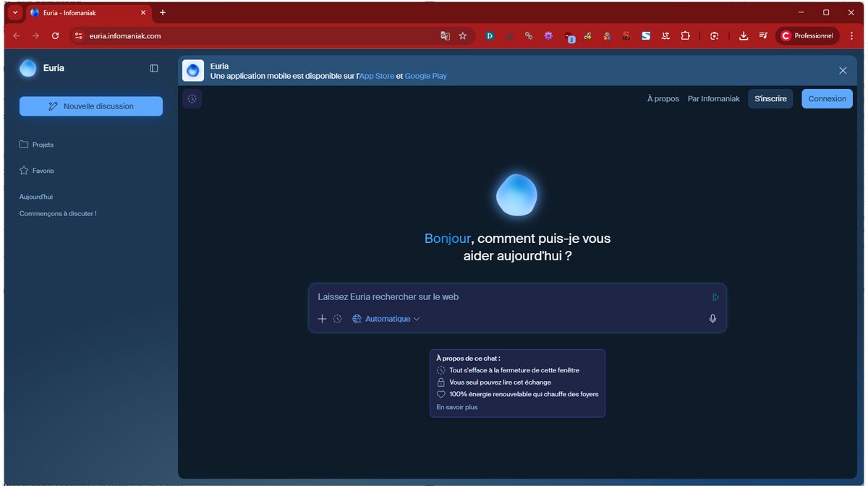This screenshot has height=488, width=868.
Task: Click the microphone icon for voice input
Action: [712, 319]
